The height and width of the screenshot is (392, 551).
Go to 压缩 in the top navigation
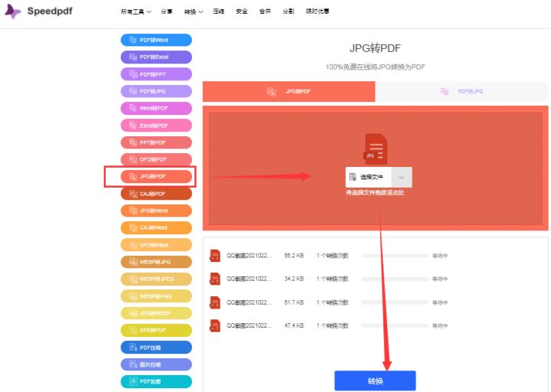click(x=219, y=11)
